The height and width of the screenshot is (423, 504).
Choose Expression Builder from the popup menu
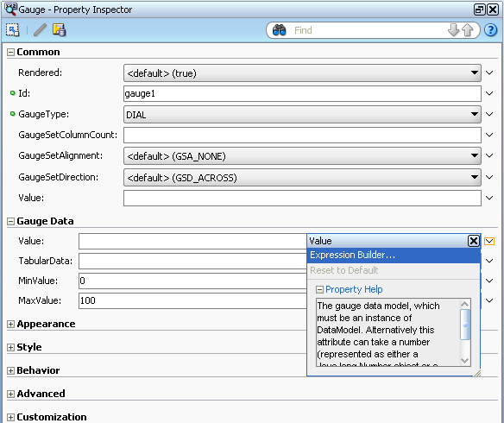(394, 256)
